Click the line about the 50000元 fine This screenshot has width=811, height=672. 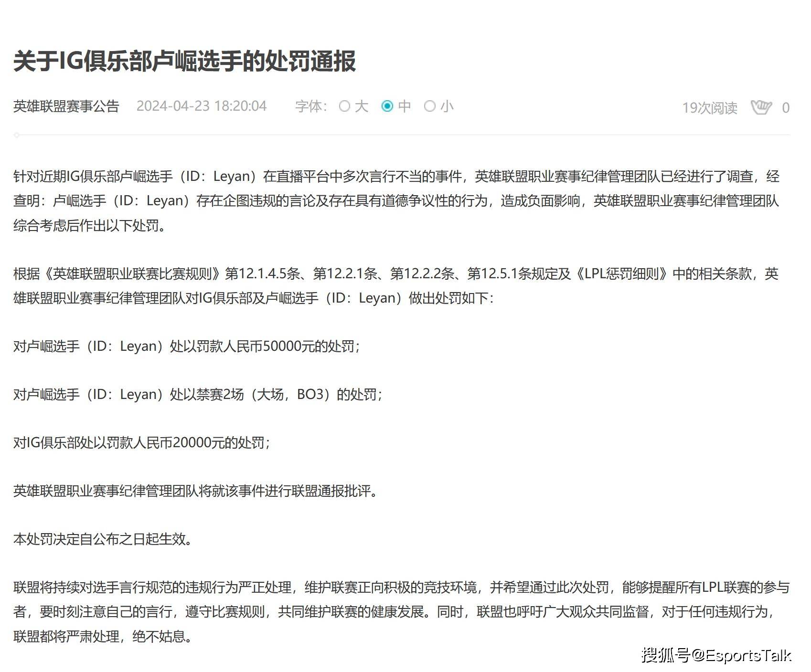coord(187,346)
